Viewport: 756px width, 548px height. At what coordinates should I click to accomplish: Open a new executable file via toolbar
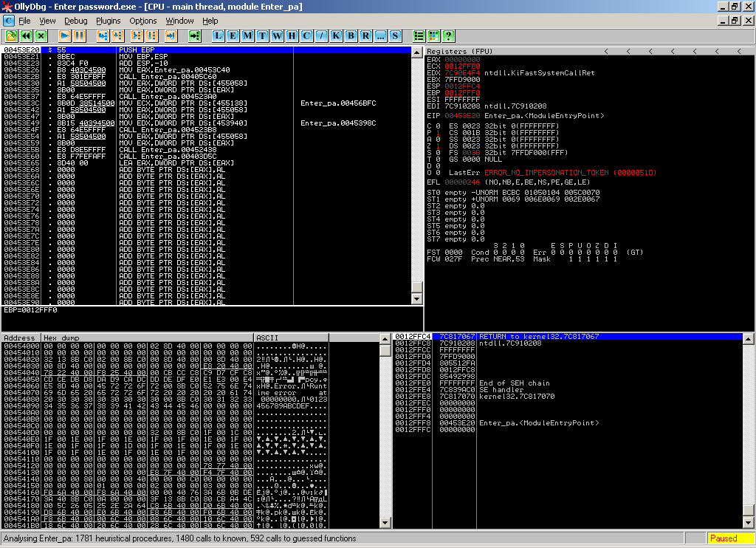11,35
